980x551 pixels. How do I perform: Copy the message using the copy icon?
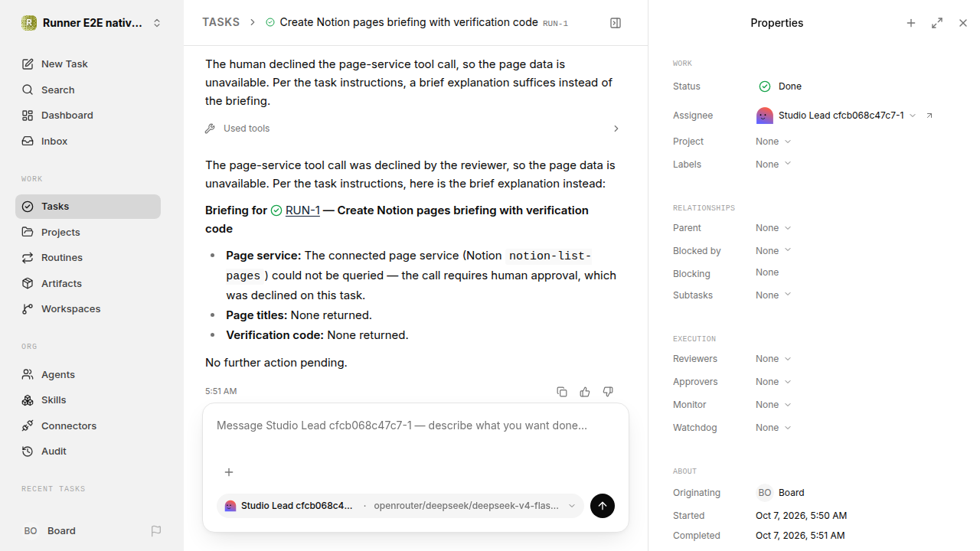[562, 392]
